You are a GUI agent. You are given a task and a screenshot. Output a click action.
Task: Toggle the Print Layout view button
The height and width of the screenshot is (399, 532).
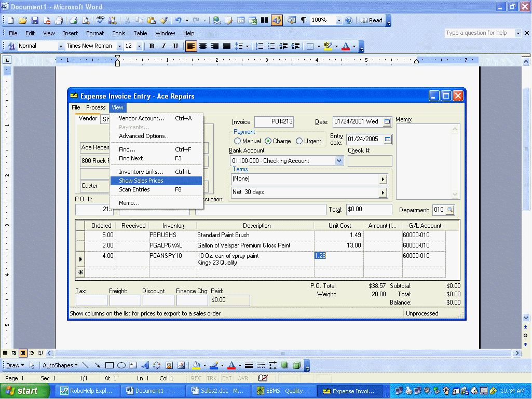click(23, 353)
